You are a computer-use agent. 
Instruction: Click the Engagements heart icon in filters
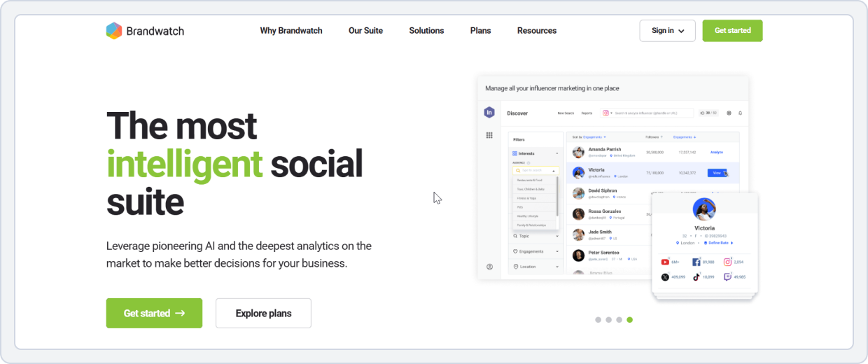coord(515,251)
